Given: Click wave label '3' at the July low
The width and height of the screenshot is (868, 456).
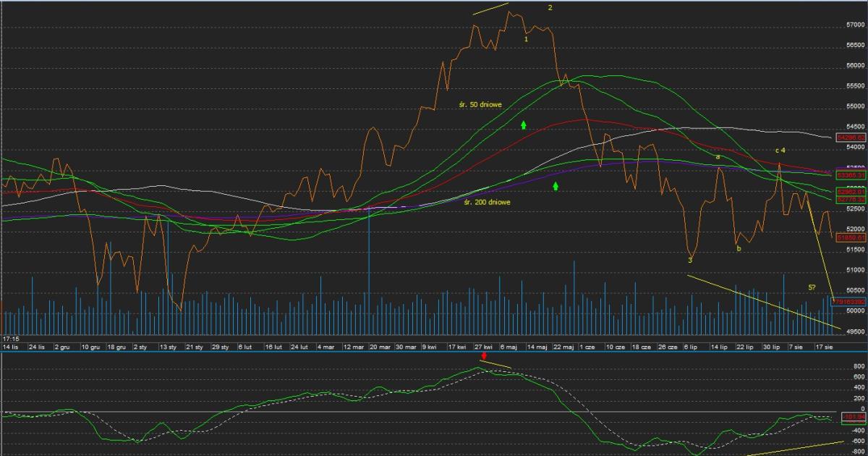Looking at the screenshot, I should (x=690, y=260).
